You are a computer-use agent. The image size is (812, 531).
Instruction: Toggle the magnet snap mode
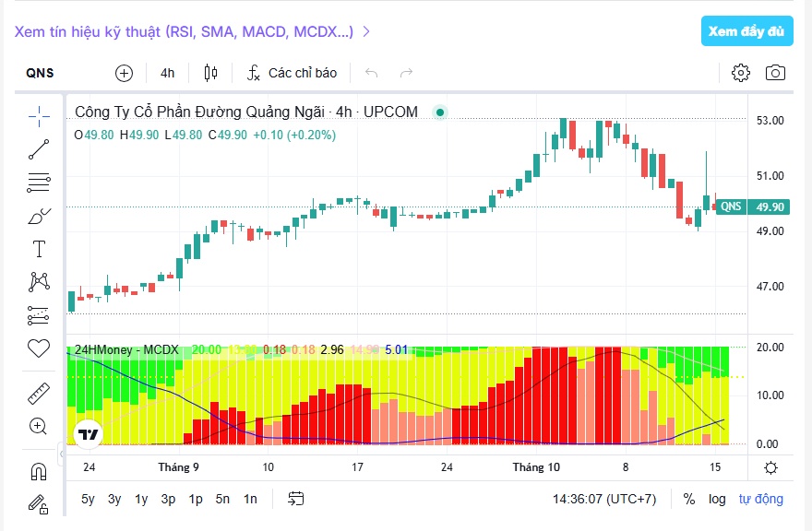pyautogui.click(x=39, y=471)
